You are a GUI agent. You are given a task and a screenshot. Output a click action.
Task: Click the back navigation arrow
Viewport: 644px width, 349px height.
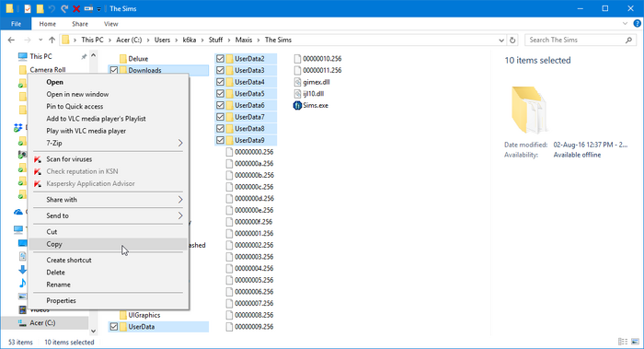click(11, 40)
